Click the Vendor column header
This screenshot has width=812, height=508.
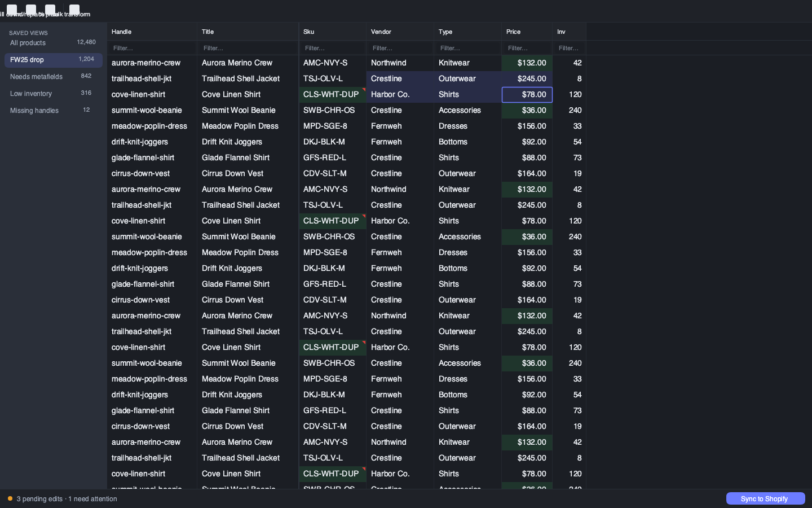400,32
